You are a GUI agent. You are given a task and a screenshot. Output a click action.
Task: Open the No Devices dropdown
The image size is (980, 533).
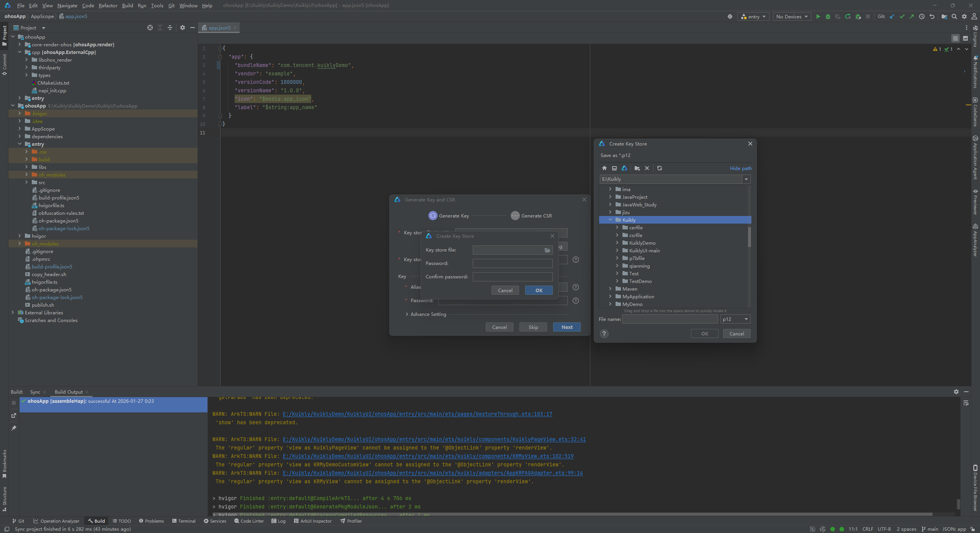click(x=792, y=16)
